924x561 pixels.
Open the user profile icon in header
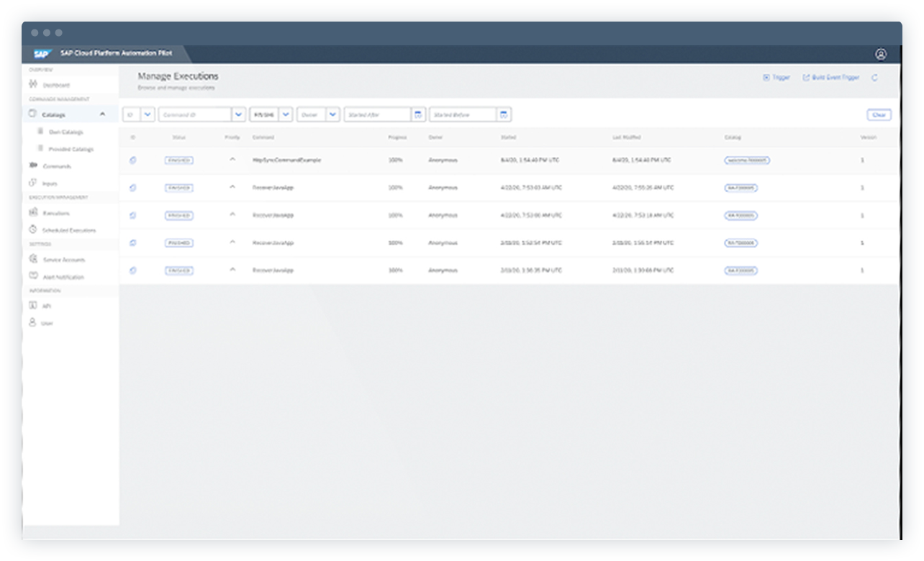point(881,54)
